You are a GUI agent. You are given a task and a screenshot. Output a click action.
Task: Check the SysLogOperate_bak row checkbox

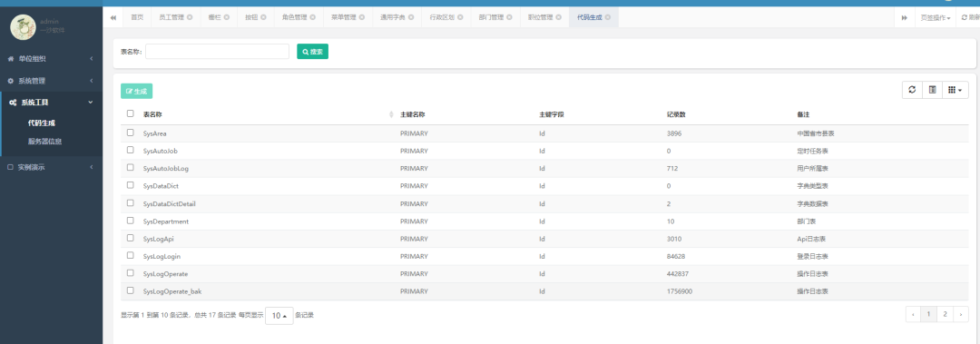coord(130,290)
